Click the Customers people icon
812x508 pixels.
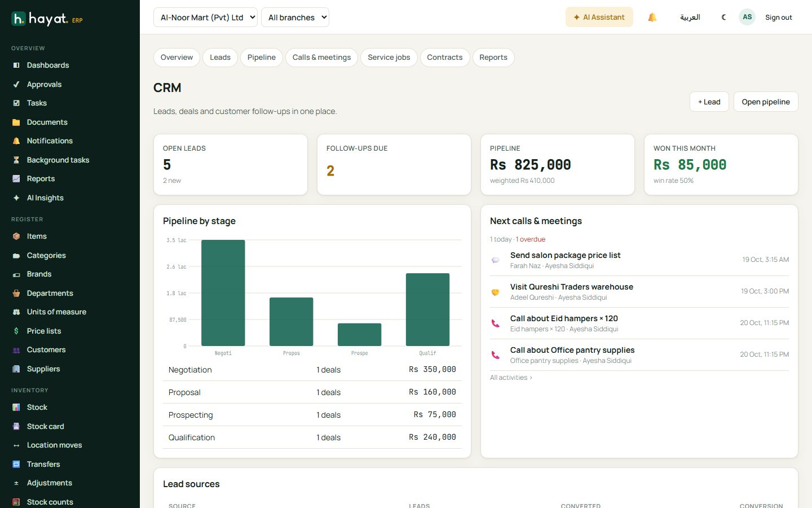click(16, 350)
